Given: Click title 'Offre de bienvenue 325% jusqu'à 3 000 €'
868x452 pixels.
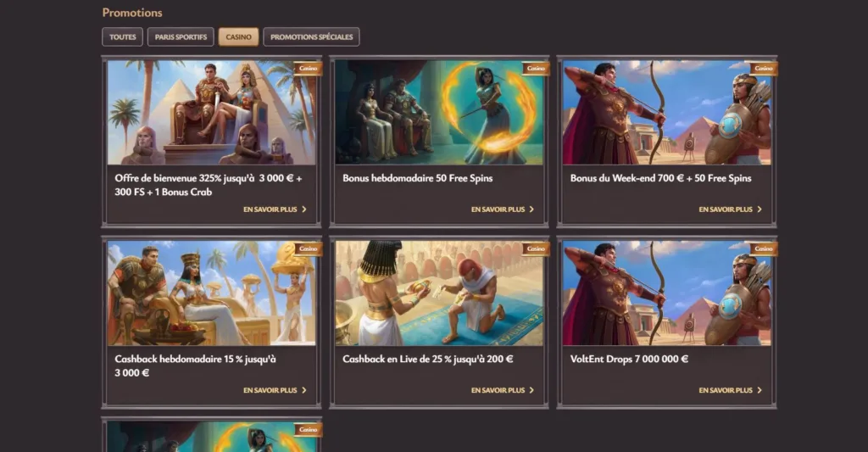Looking at the screenshot, I should [209, 185].
